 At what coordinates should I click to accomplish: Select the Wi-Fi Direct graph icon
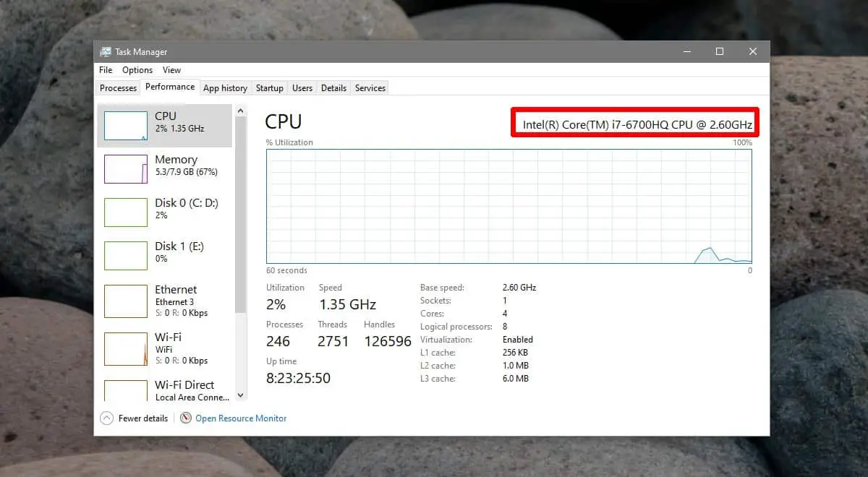point(126,390)
